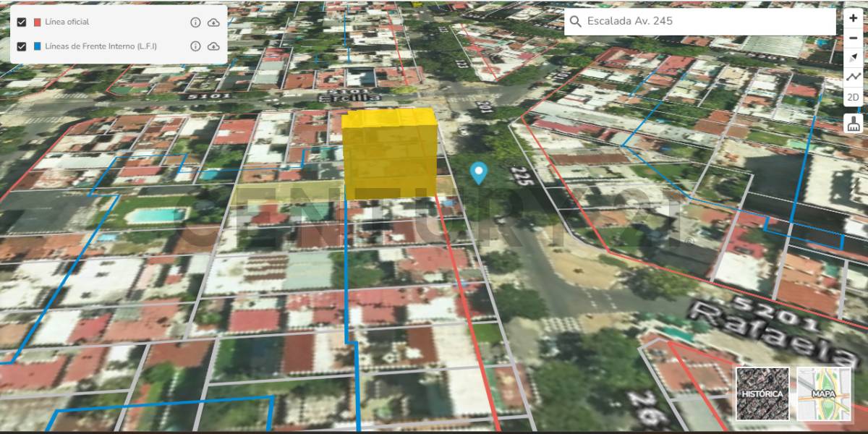
Task: Click the Línea oficial layer label
Action: pos(67,22)
